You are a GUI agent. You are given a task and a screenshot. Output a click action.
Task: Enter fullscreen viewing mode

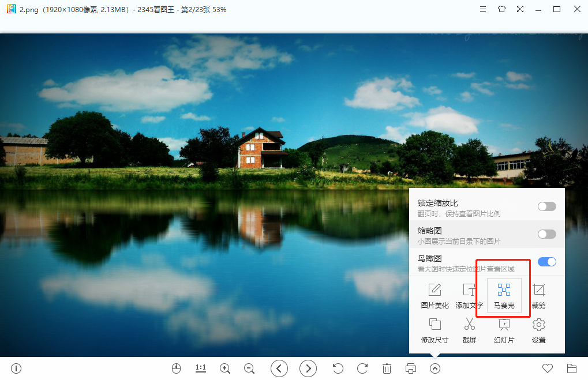pyautogui.click(x=520, y=9)
